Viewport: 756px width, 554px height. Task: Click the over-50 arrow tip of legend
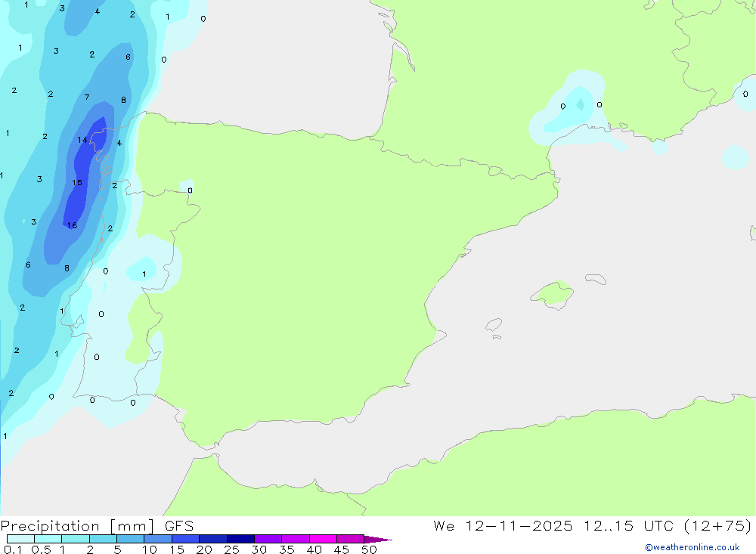pos(379,539)
